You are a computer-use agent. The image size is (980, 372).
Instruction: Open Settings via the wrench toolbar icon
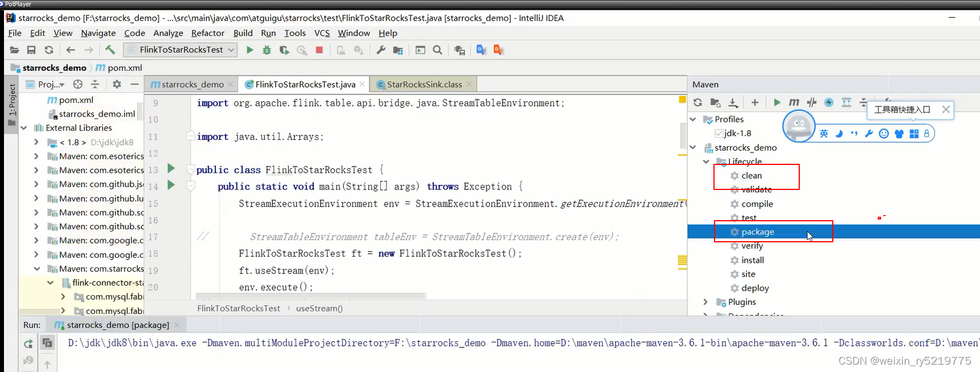[x=381, y=50]
